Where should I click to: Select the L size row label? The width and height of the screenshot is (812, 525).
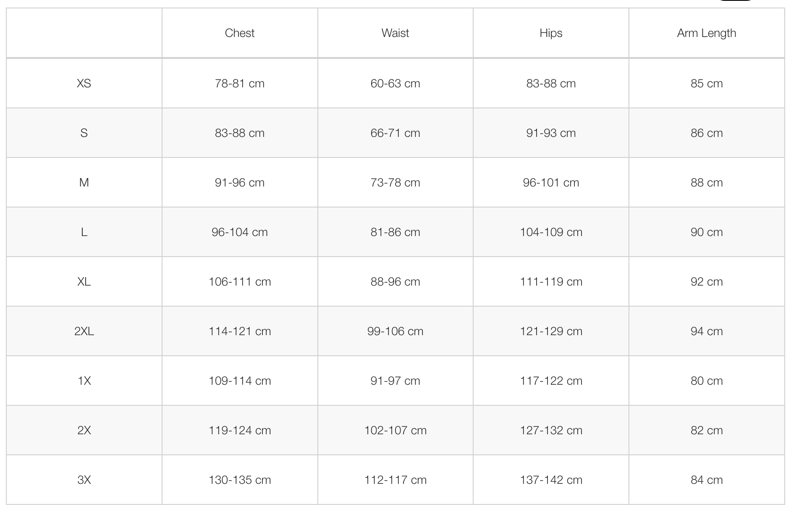[x=84, y=232]
